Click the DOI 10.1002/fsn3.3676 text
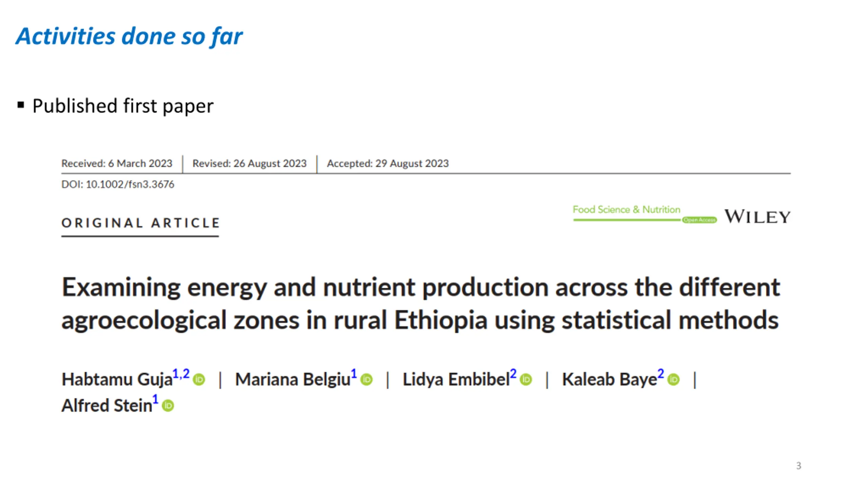This screenshot has height=488, width=868. point(118,184)
